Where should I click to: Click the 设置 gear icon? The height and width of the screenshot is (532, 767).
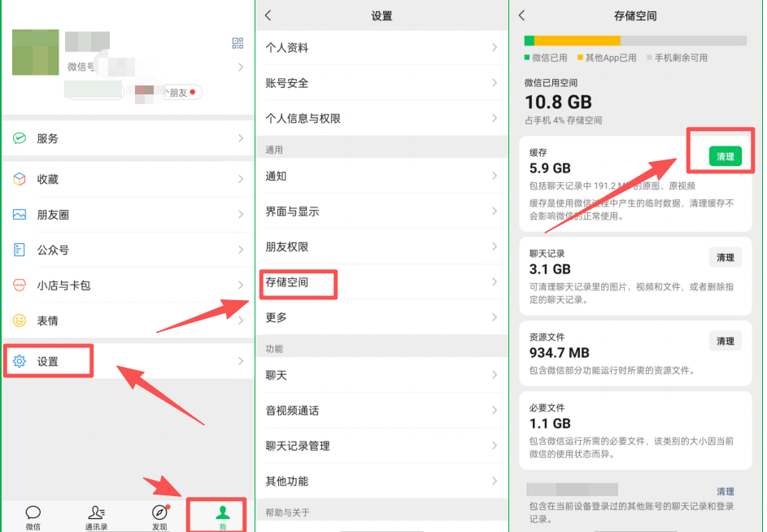19,361
